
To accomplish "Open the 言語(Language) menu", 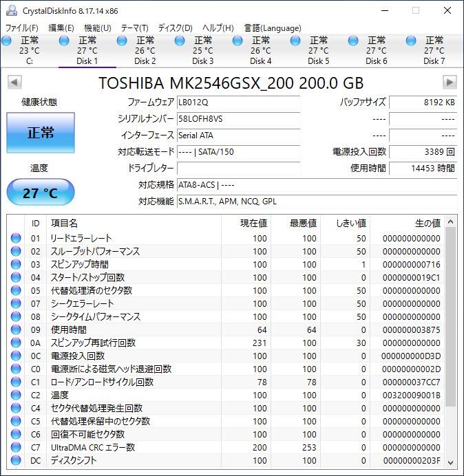I will [273, 28].
